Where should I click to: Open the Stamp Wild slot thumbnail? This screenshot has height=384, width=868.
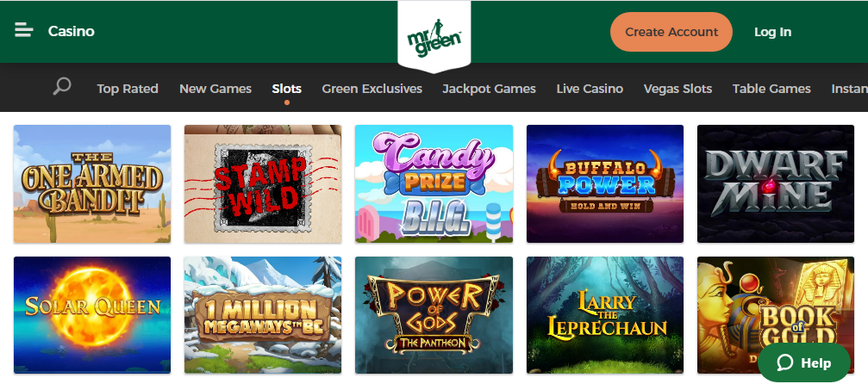(263, 183)
